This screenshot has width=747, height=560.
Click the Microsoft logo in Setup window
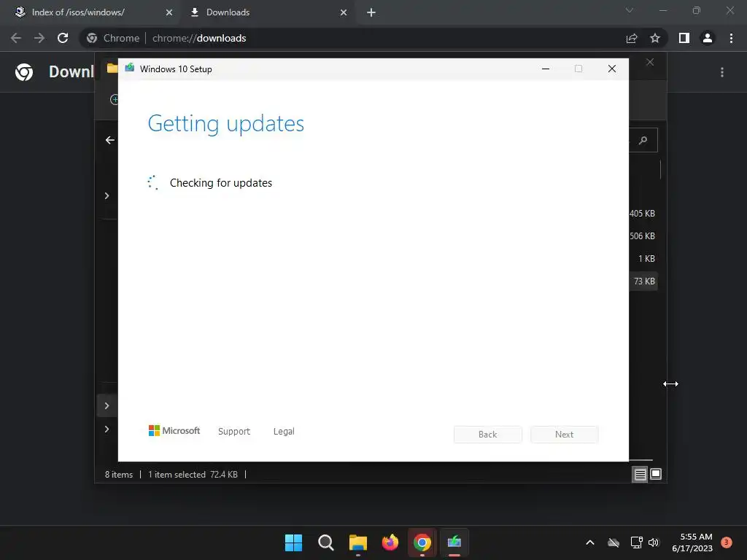pyautogui.click(x=174, y=430)
